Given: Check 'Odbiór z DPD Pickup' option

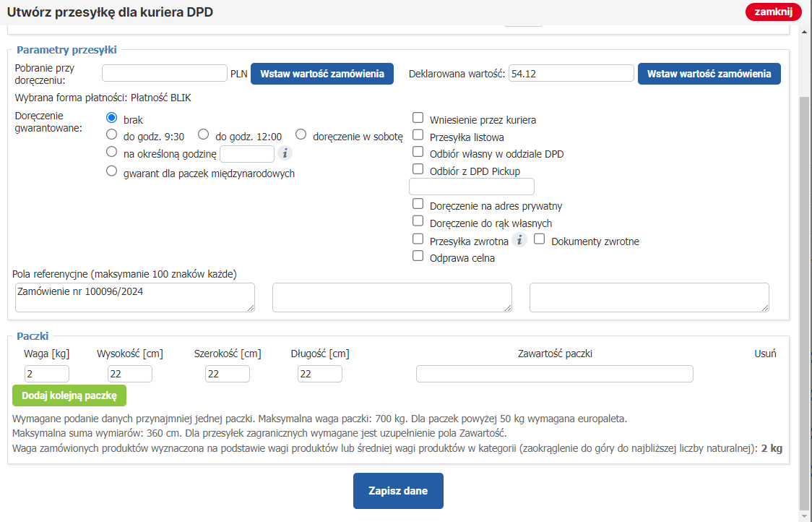Looking at the screenshot, I should coord(418,169).
